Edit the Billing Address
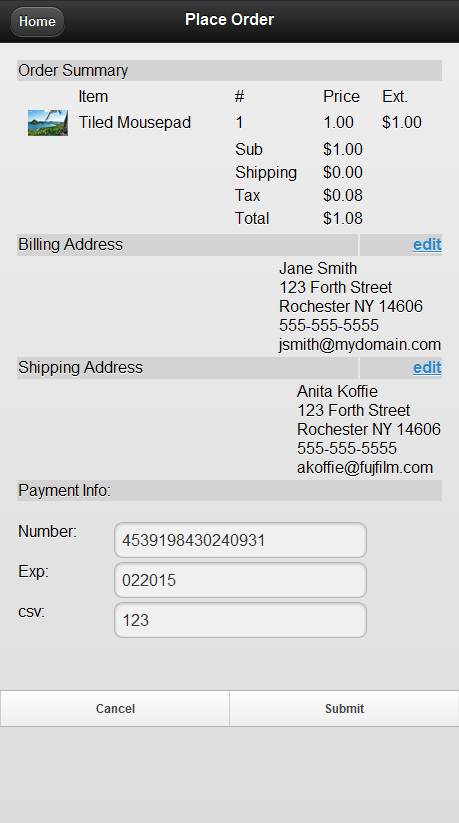 point(427,245)
